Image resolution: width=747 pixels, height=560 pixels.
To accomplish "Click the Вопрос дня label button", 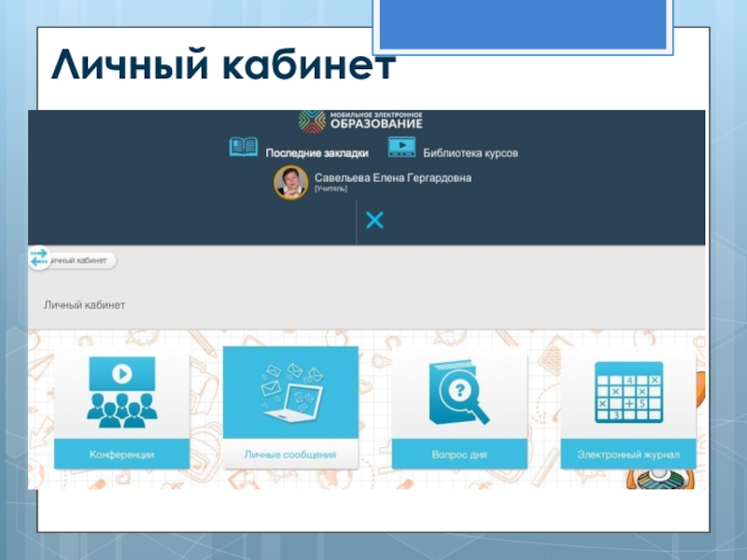I will pos(459,455).
